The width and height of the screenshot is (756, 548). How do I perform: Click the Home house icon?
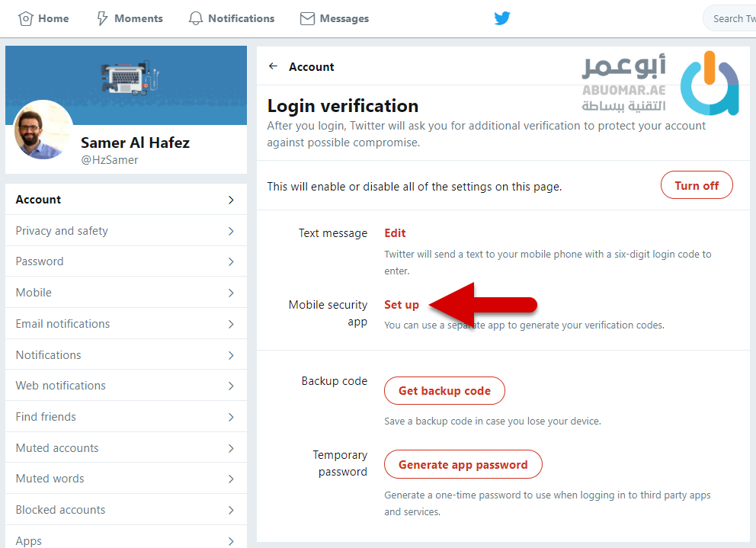(x=26, y=18)
